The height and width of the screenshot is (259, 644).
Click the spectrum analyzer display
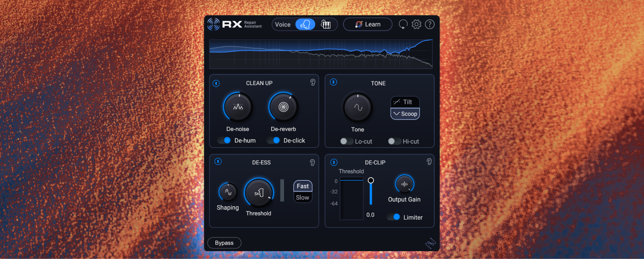[x=321, y=54]
